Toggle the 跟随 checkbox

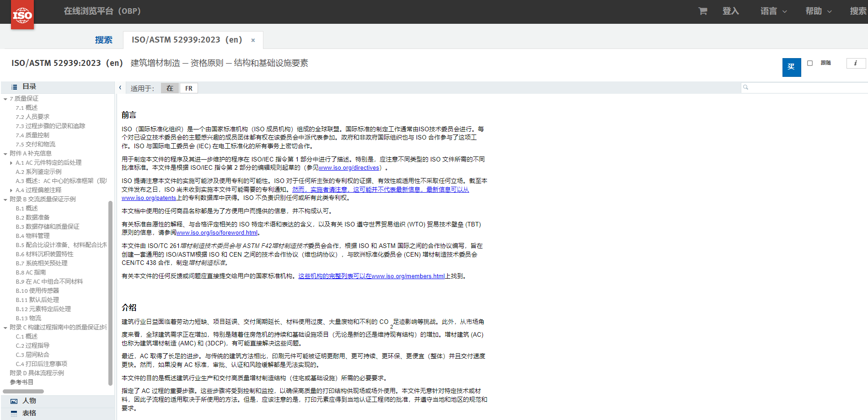(x=810, y=63)
